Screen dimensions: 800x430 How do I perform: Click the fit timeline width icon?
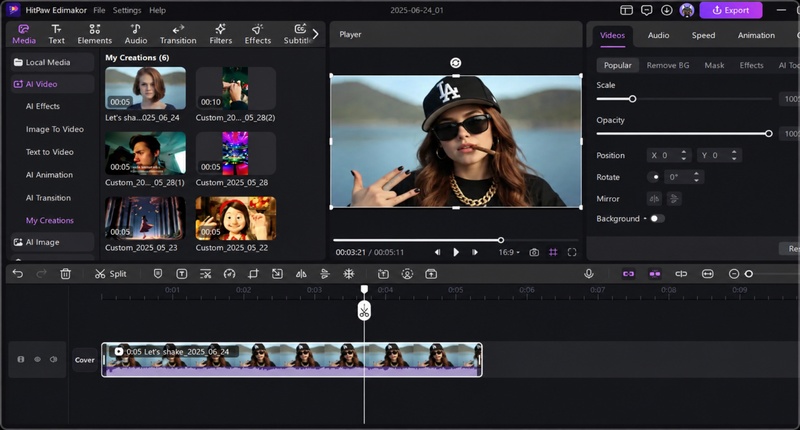click(x=708, y=274)
